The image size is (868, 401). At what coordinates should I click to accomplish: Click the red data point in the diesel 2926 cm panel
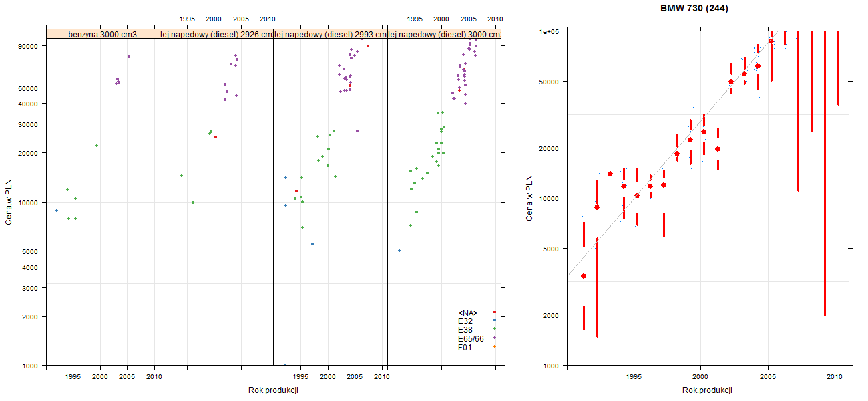pos(215,137)
